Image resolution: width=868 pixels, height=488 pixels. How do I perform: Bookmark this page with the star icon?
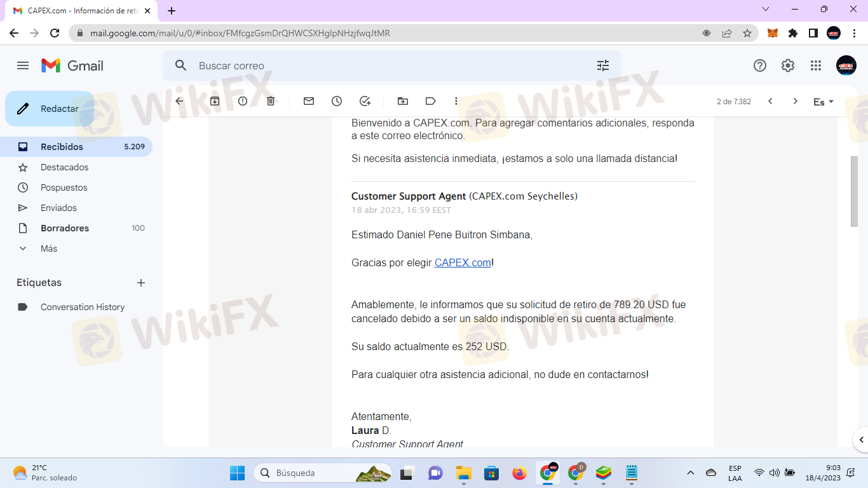coord(747,33)
